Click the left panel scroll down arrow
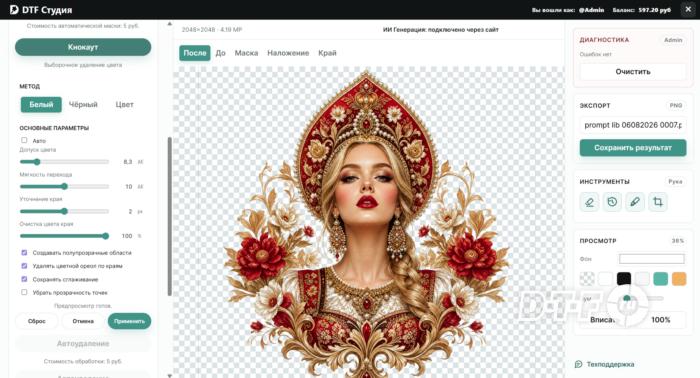The image size is (700, 378). [x=170, y=375]
